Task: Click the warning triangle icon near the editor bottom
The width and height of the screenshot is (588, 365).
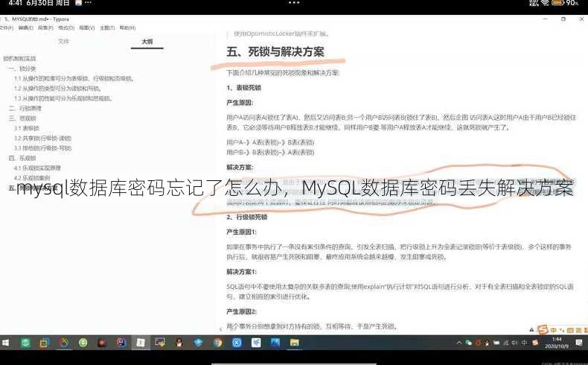Action: coord(531,330)
